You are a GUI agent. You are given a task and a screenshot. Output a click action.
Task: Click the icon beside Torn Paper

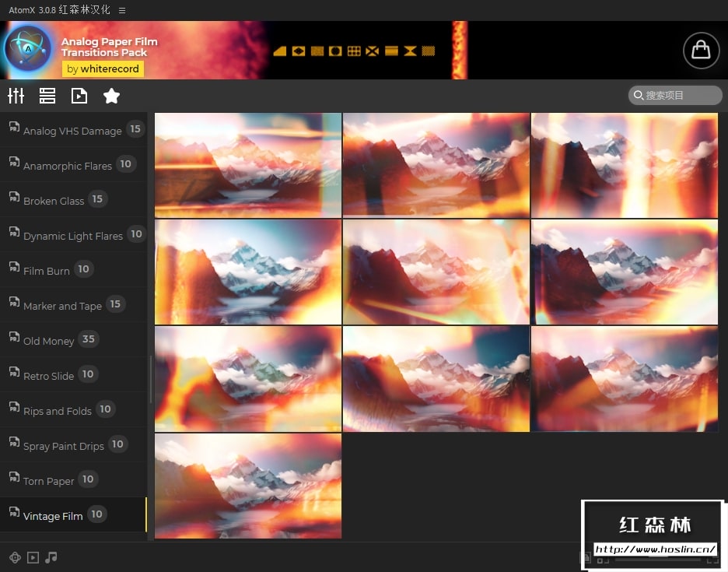coord(15,477)
